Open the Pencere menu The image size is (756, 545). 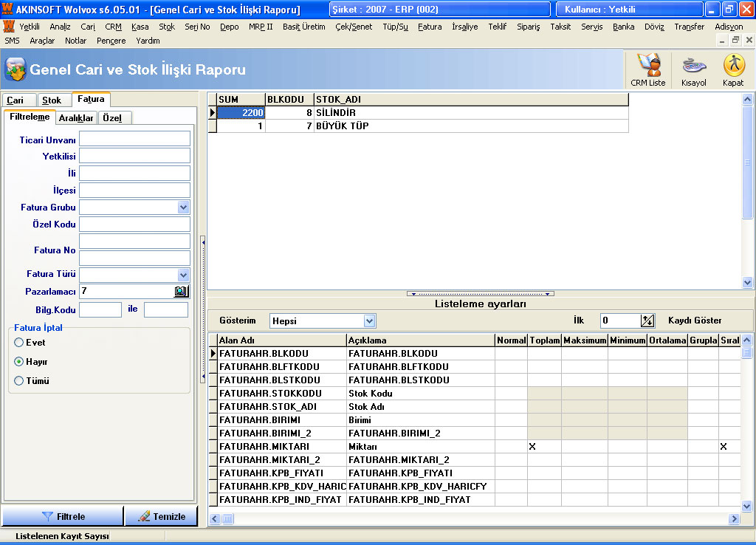(x=111, y=41)
